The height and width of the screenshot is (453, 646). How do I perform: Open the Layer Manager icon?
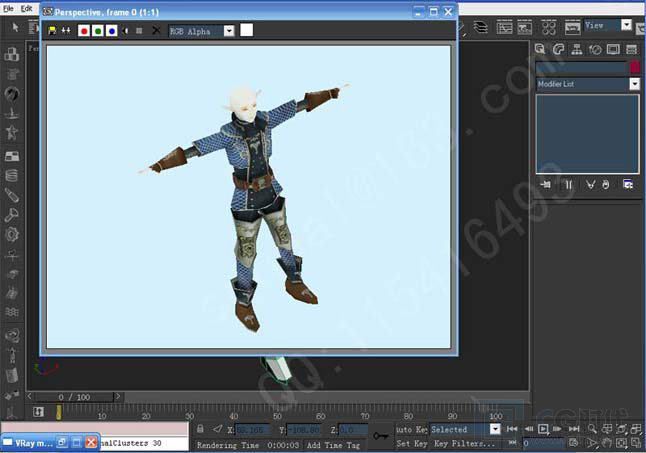tap(481, 27)
